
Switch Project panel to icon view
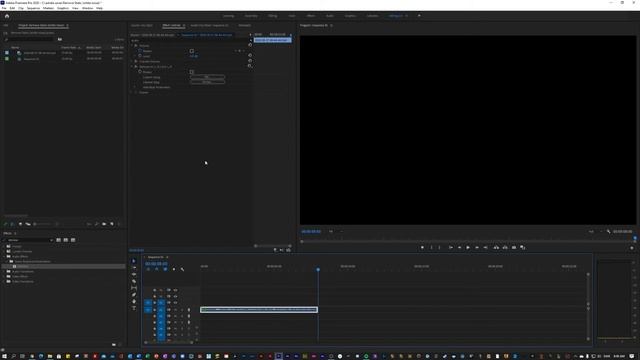click(x=20, y=224)
